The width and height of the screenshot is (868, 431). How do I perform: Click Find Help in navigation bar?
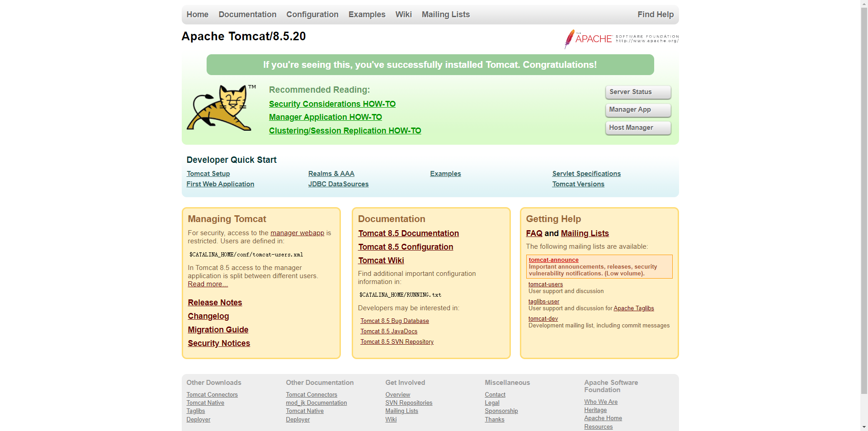656,14
